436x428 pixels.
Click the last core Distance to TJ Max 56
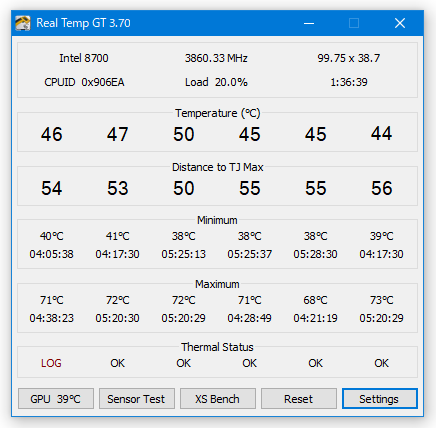click(382, 188)
